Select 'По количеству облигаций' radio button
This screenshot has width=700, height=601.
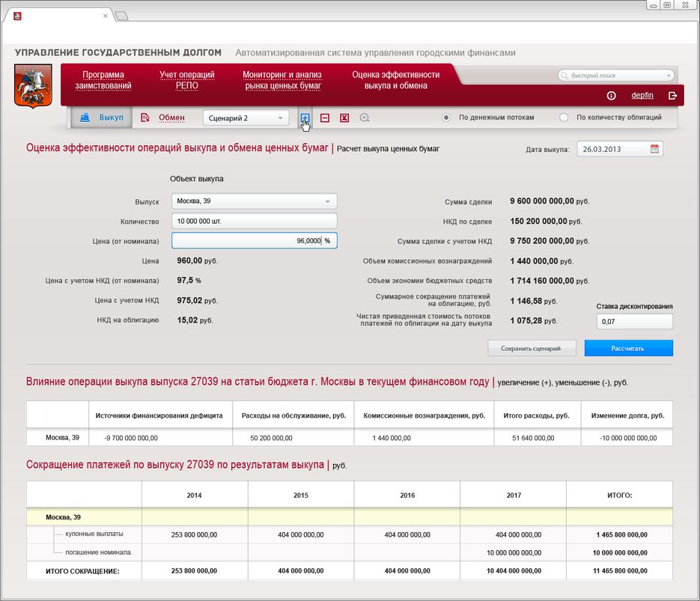tap(564, 118)
